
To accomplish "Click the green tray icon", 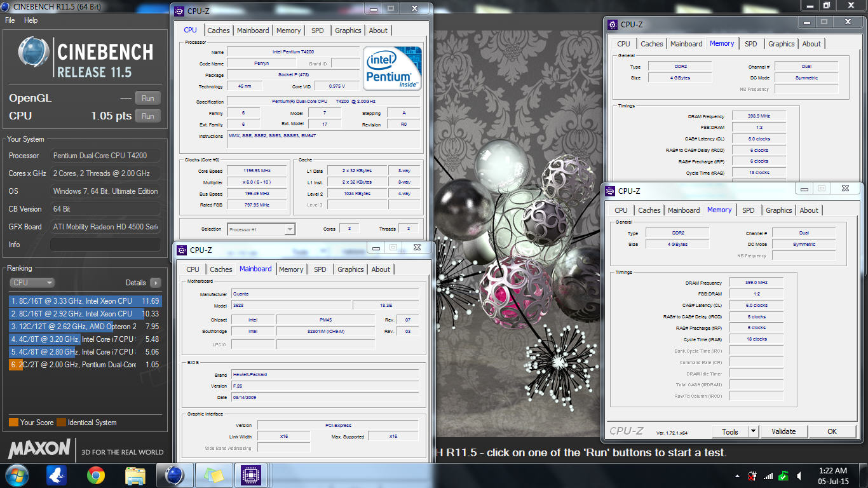I will pyautogui.click(x=784, y=476).
